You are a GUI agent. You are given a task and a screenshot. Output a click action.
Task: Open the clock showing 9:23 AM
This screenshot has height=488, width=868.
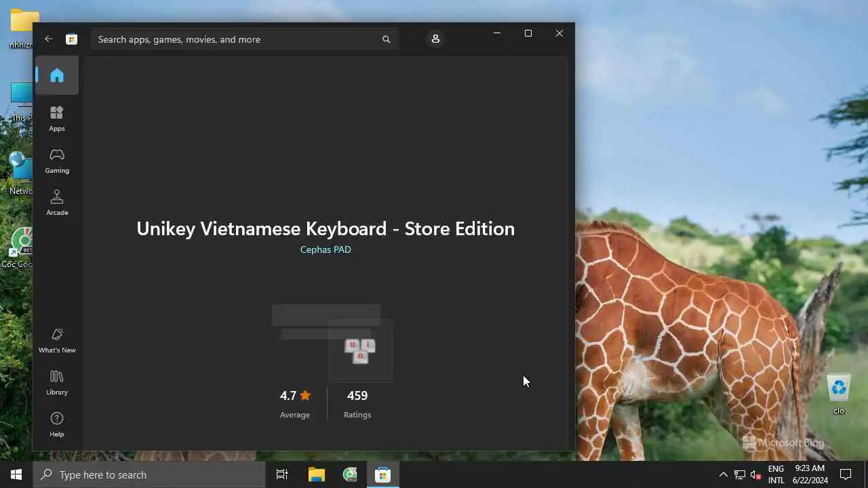(810, 474)
